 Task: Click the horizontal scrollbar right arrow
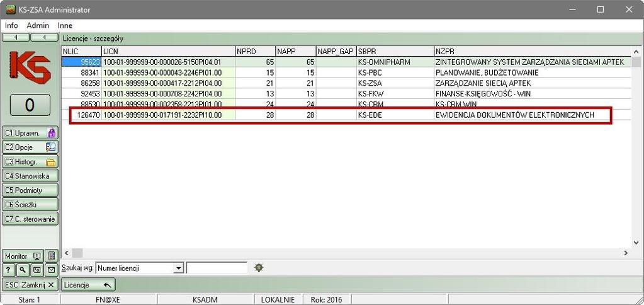point(626,253)
